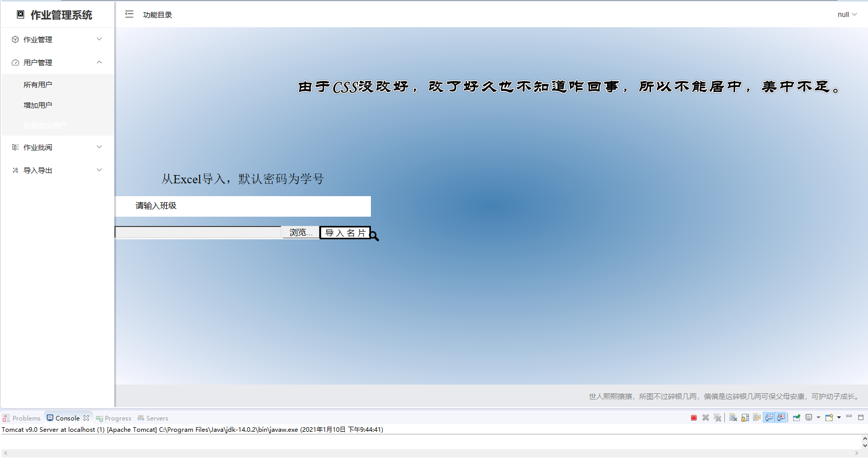This screenshot has width=868, height=458.
Task: Maximize the Console view panel
Action: 861,417
